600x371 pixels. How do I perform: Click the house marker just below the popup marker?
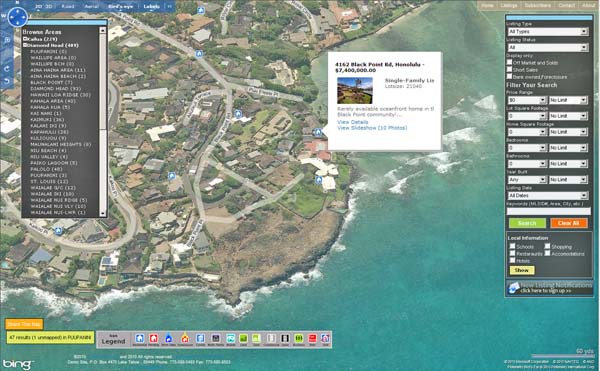pos(319,179)
